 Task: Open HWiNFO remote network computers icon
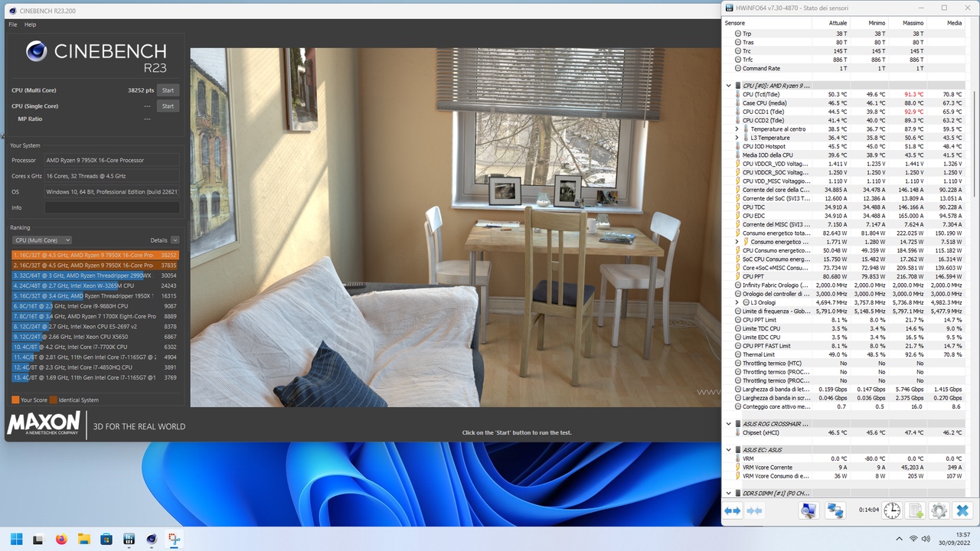coord(835,510)
